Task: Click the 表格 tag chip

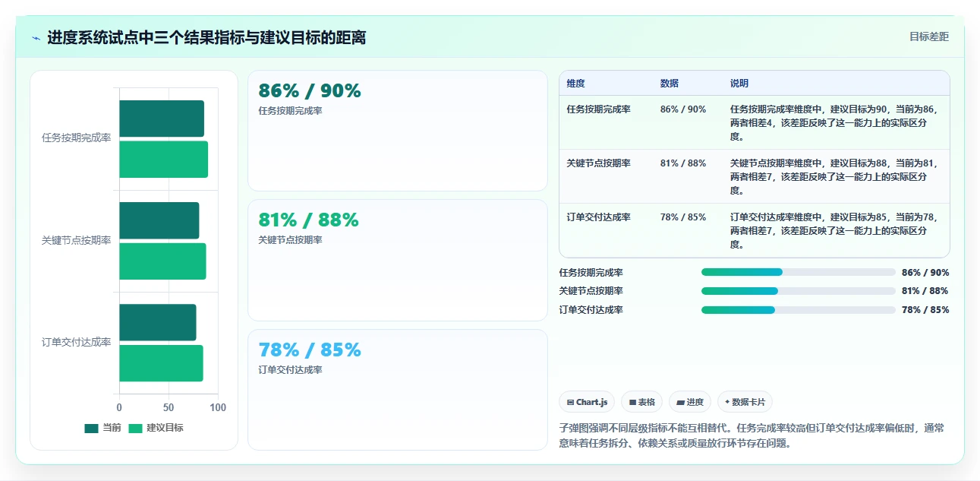Action: tap(641, 402)
